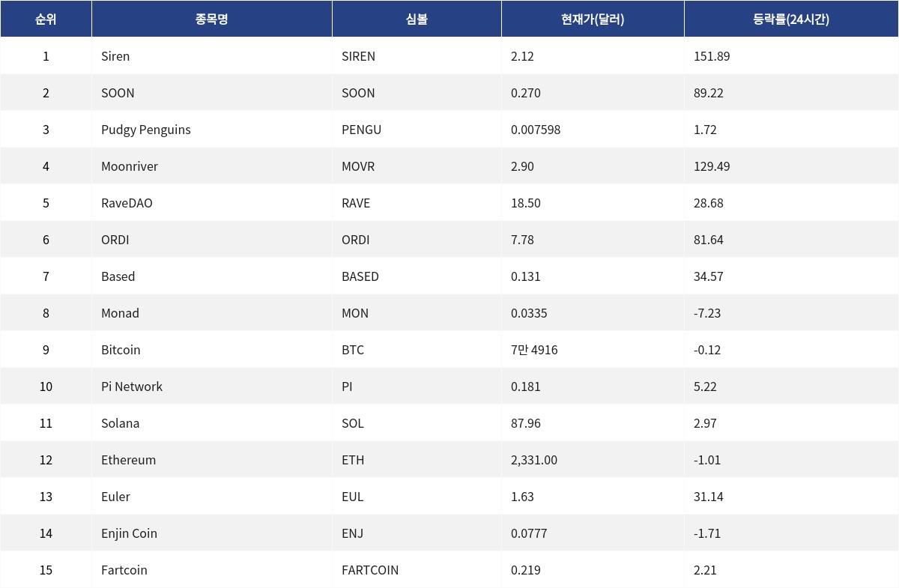Select the Enjin Coin name
This screenshot has height=588, width=899.
(129, 533)
